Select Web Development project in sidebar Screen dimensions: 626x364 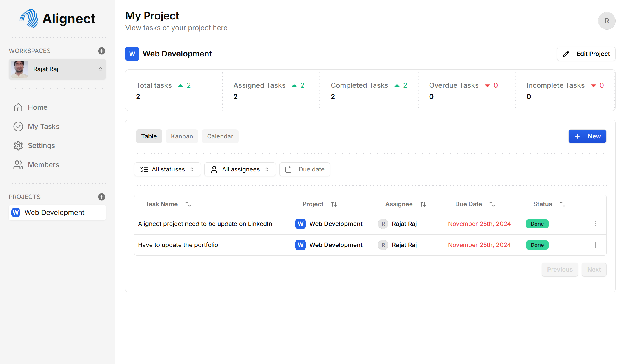pyautogui.click(x=57, y=213)
